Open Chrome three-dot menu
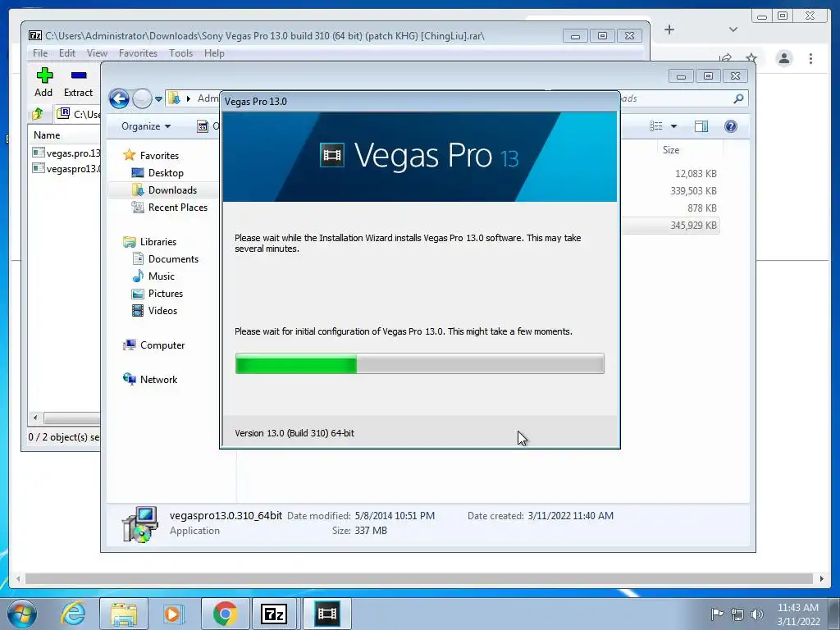Image resolution: width=840 pixels, height=630 pixels. (x=810, y=58)
